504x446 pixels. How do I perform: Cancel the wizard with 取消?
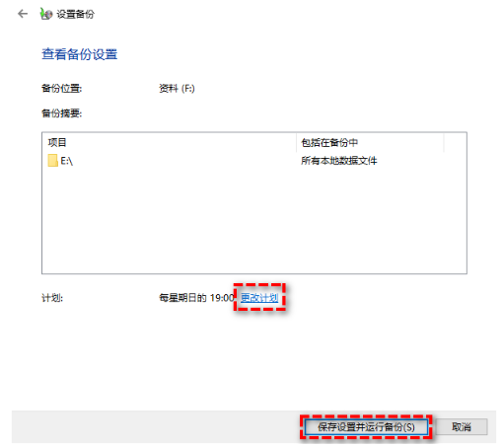(x=462, y=427)
